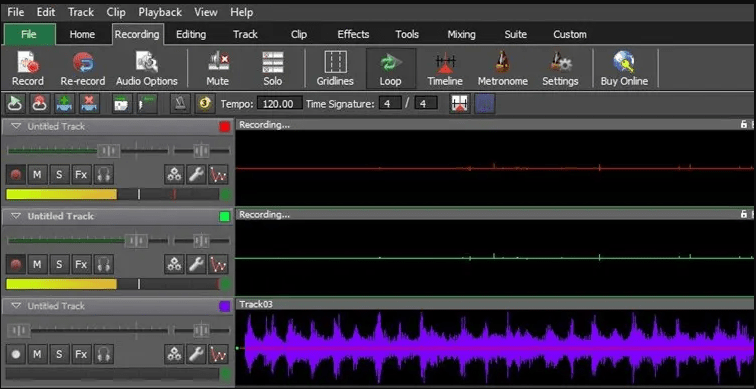
Task: Click the ribbon Mute icon
Action: [x=217, y=68]
